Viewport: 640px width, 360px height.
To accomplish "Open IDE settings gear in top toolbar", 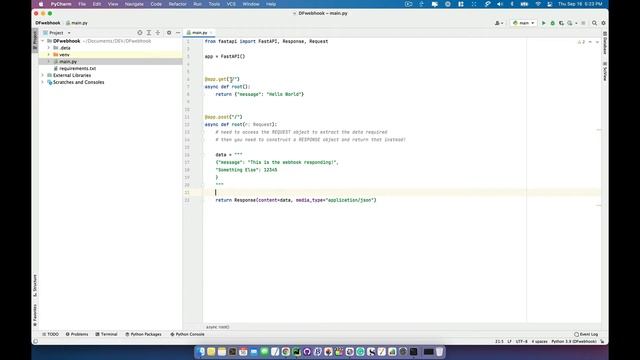I will click(x=603, y=23).
